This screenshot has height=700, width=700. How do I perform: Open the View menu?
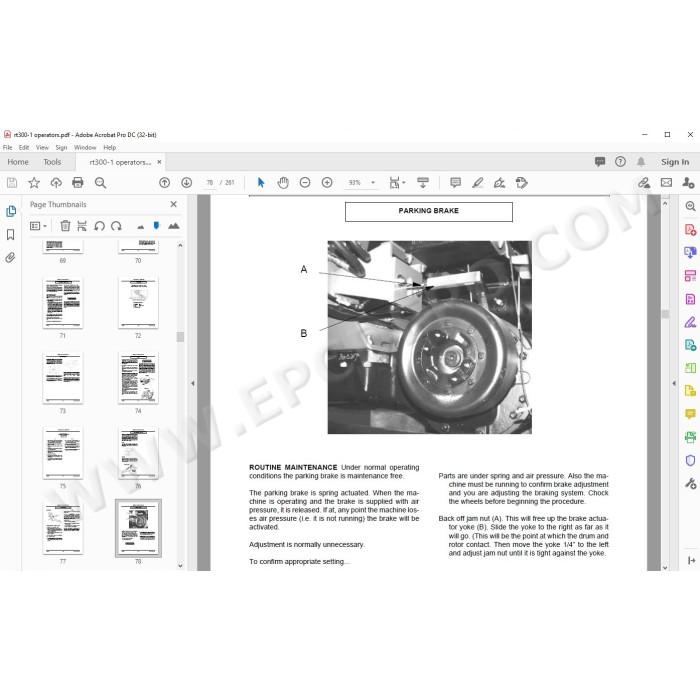point(42,147)
